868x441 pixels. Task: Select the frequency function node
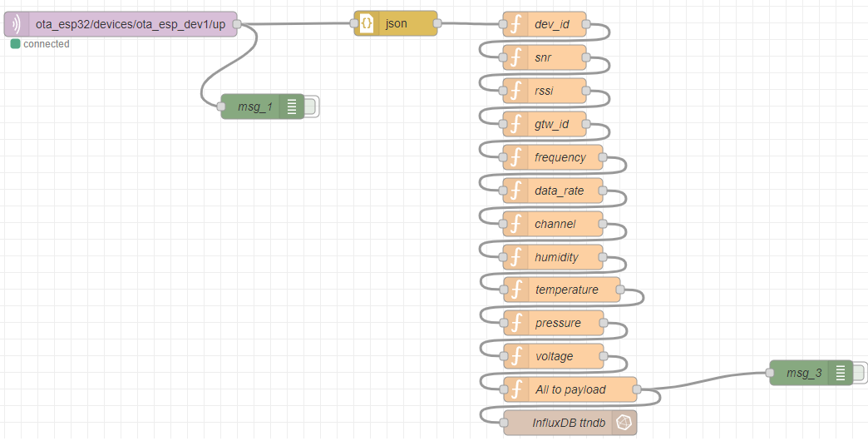[553, 157]
